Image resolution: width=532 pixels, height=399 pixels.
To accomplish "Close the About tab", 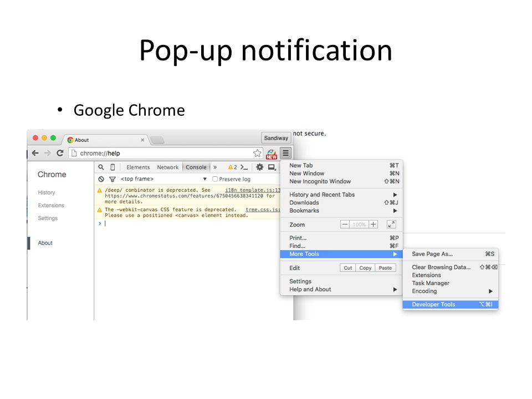I will [x=142, y=140].
